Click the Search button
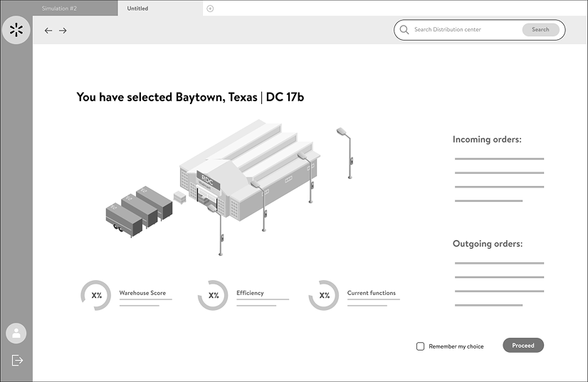The image size is (588, 382). [x=540, y=30]
